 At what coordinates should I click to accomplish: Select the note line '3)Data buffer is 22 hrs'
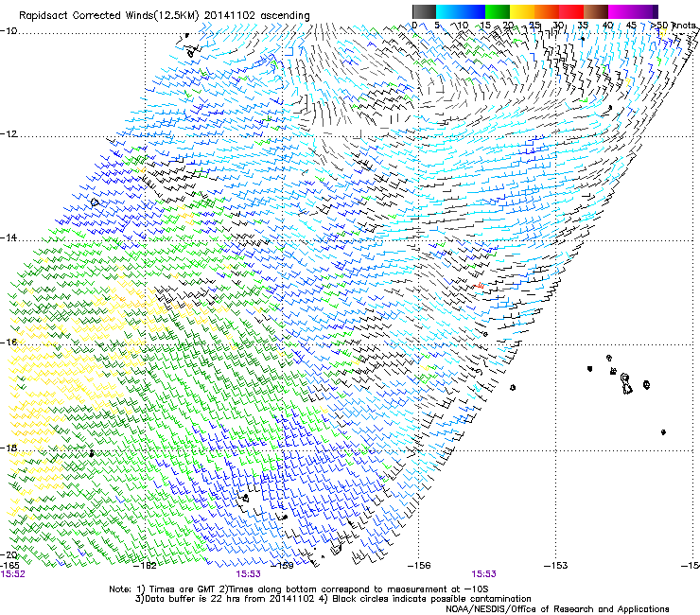tap(333, 599)
